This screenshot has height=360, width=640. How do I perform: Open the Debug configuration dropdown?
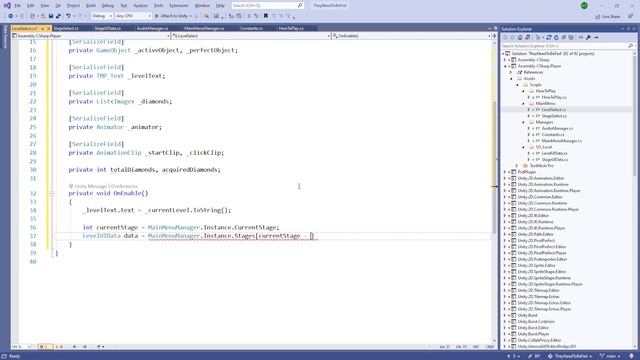[102, 16]
